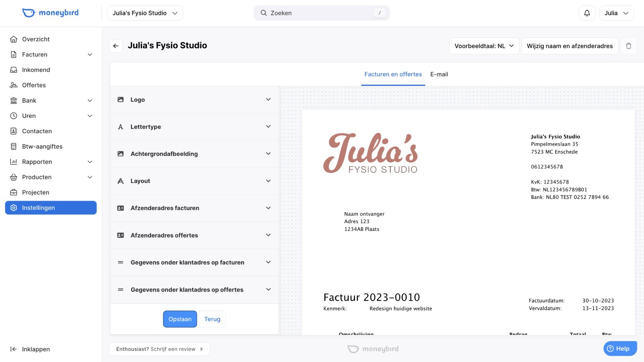This screenshot has height=362, width=644.
Task: Click the Julia's Fysio Studio page title
Action: point(167,45)
